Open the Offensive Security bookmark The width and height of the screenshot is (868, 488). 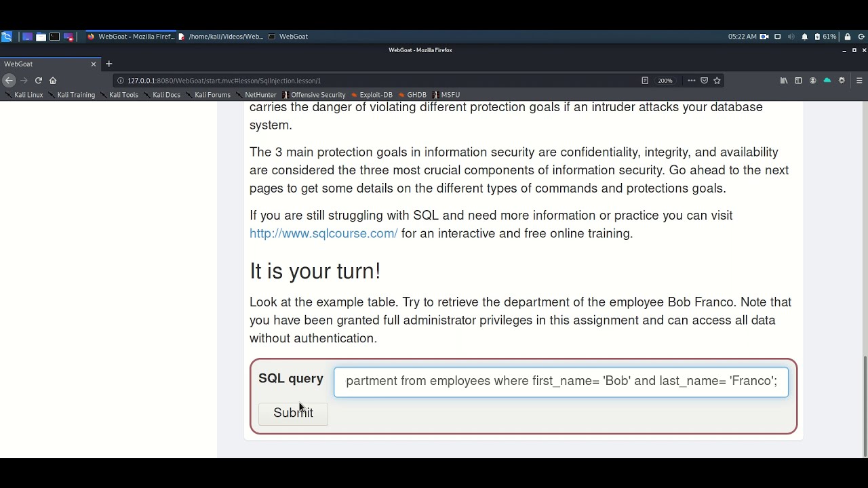point(314,95)
